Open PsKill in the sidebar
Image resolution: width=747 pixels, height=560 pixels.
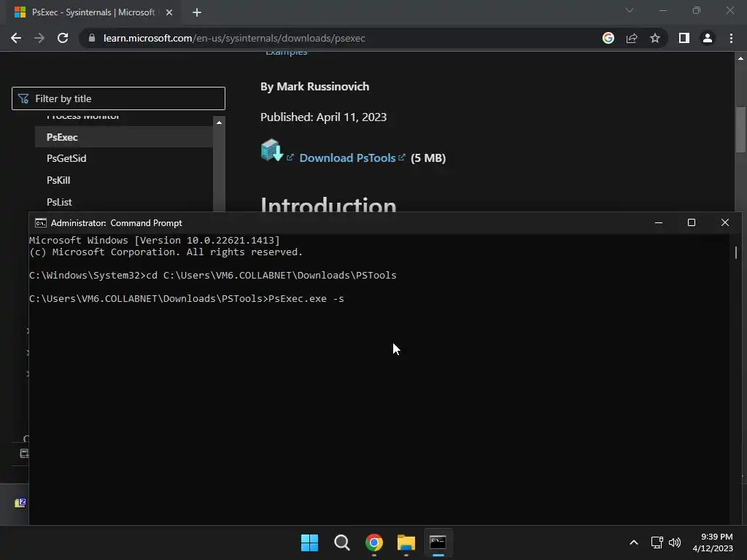click(58, 181)
